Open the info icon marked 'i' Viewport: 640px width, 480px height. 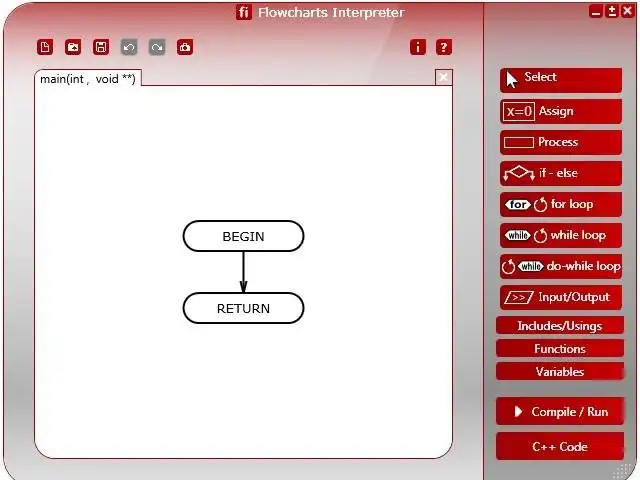pyautogui.click(x=418, y=47)
